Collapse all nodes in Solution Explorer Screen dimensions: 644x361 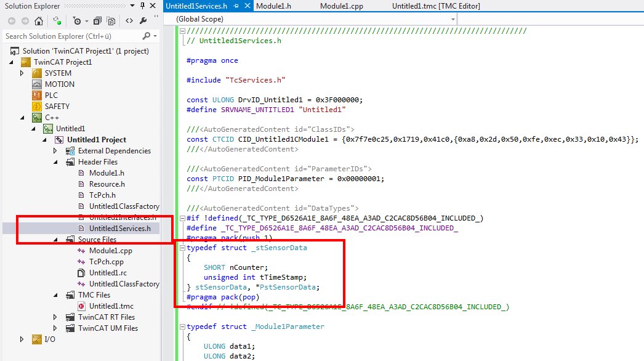tap(97, 20)
